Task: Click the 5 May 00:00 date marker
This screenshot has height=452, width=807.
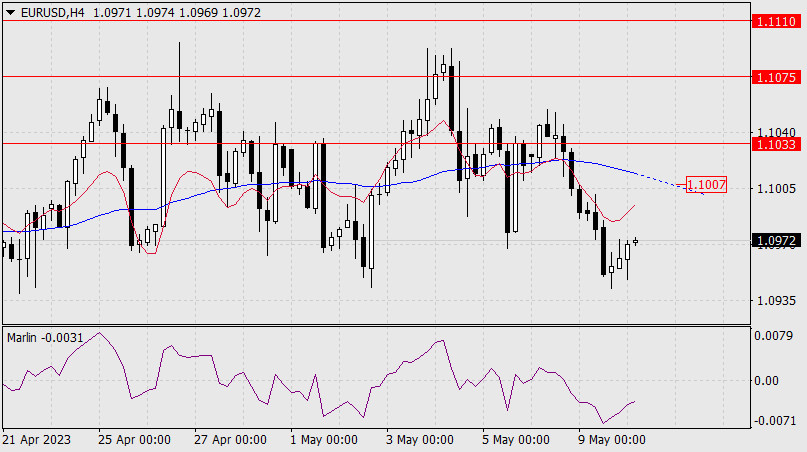Action: pos(515,440)
